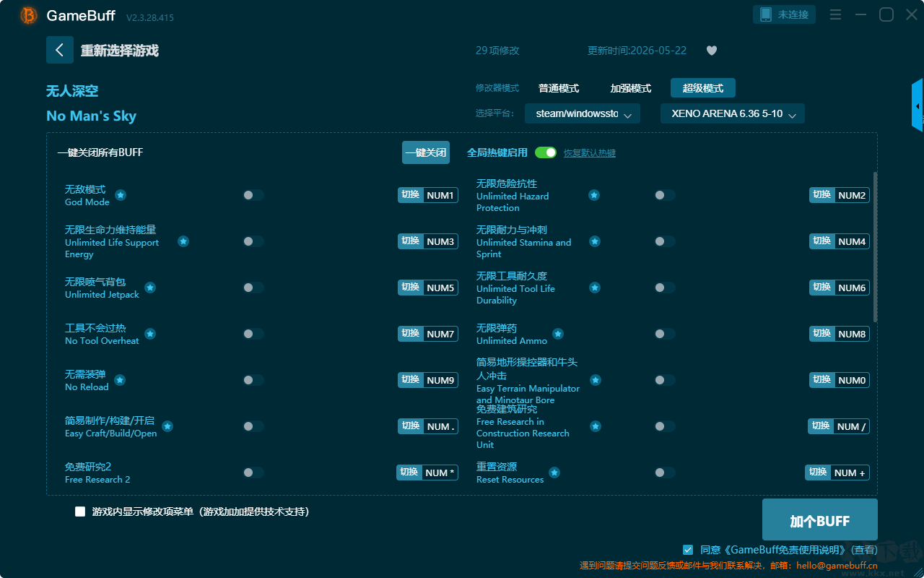
Task: Click the star for Unlimited Tool Life Durability
Action: (595, 288)
